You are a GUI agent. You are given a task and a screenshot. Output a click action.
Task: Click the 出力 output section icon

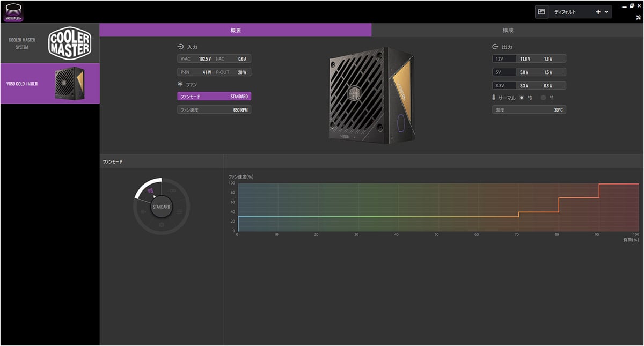(495, 47)
